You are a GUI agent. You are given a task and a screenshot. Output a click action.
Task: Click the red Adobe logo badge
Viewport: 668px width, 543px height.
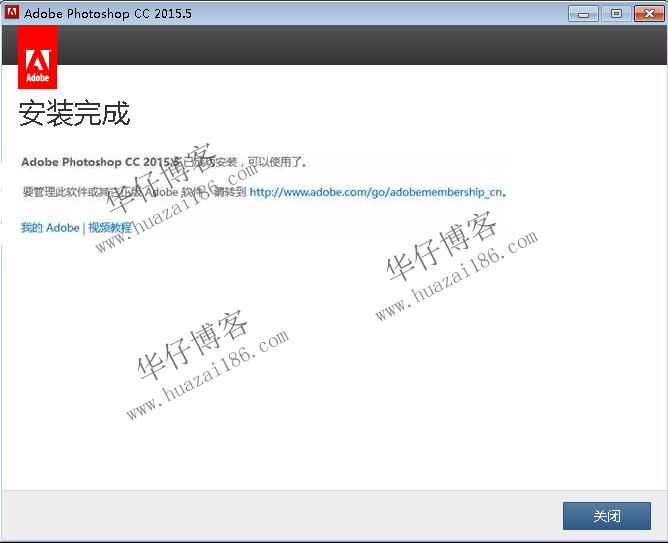(37, 57)
